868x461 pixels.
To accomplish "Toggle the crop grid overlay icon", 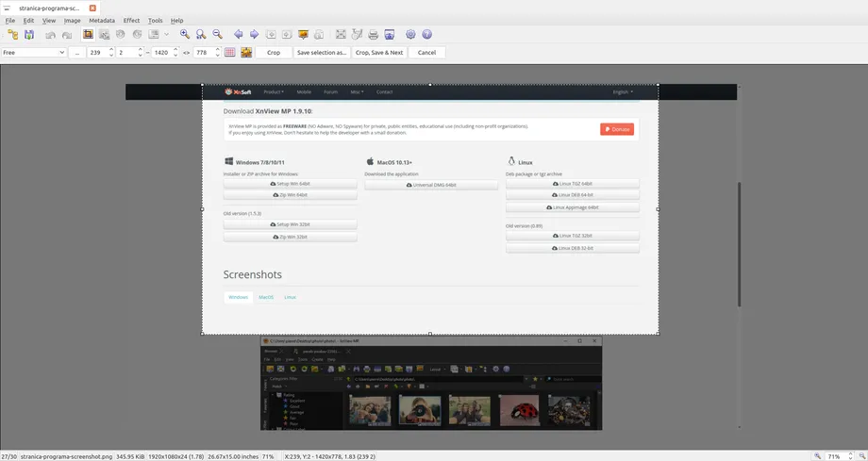I will tap(229, 53).
